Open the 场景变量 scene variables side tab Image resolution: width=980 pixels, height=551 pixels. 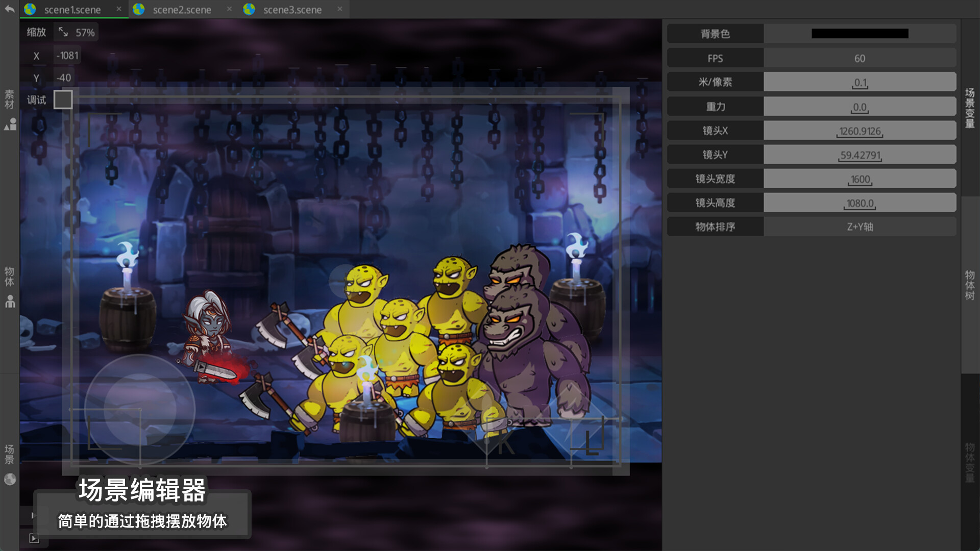coord(970,108)
